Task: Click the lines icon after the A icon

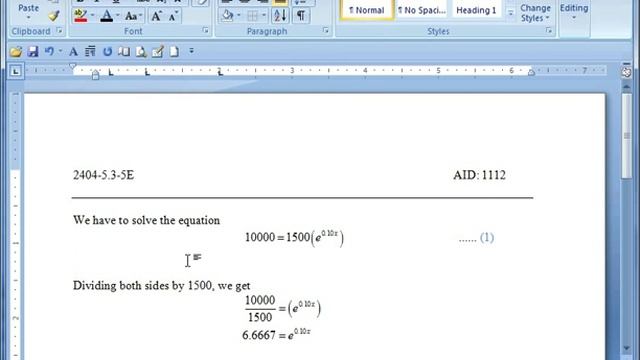Action: [90, 51]
